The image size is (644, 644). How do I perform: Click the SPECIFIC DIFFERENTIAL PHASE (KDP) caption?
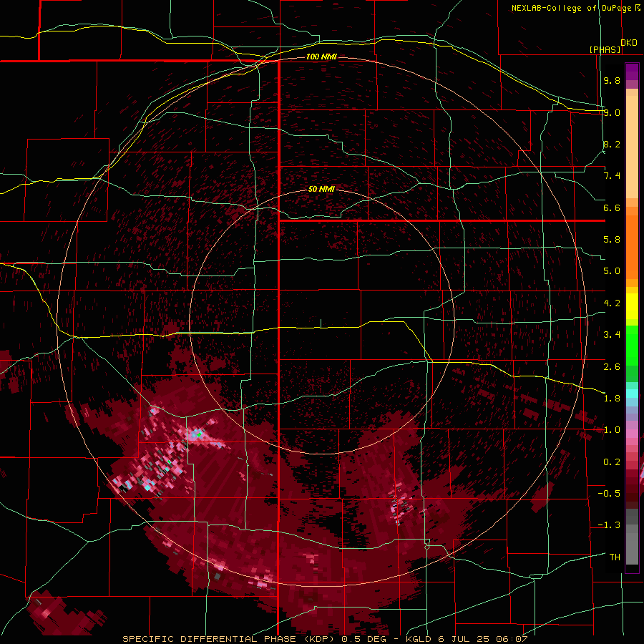coord(228,639)
